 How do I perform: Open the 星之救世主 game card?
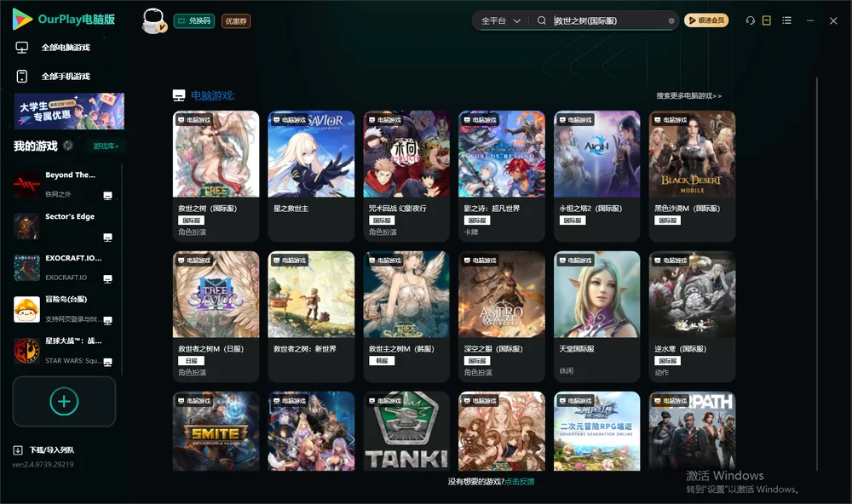[x=311, y=176]
